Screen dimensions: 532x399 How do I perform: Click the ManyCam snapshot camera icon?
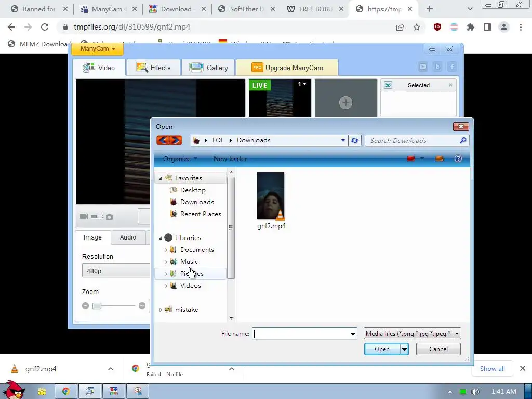coord(109,217)
